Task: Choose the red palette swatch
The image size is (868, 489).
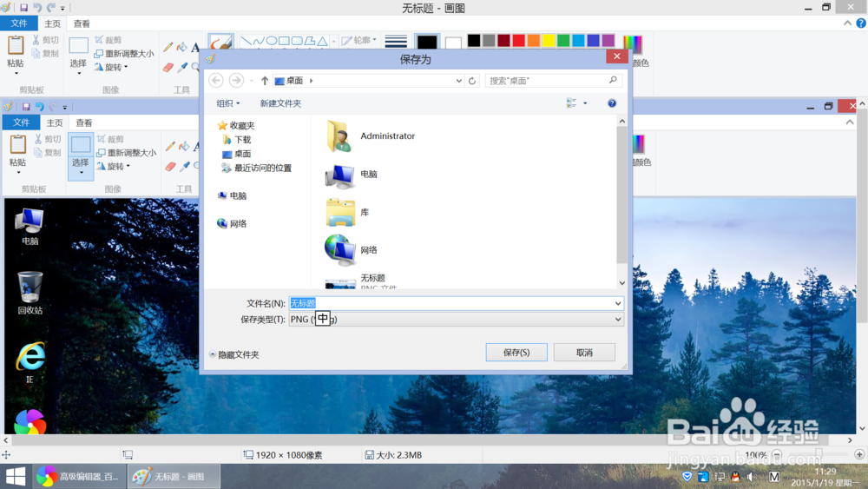Action: pyautogui.click(x=519, y=41)
